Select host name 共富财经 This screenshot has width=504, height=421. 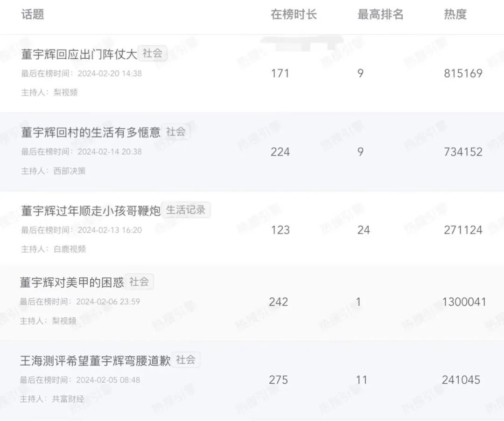(68, 399)
